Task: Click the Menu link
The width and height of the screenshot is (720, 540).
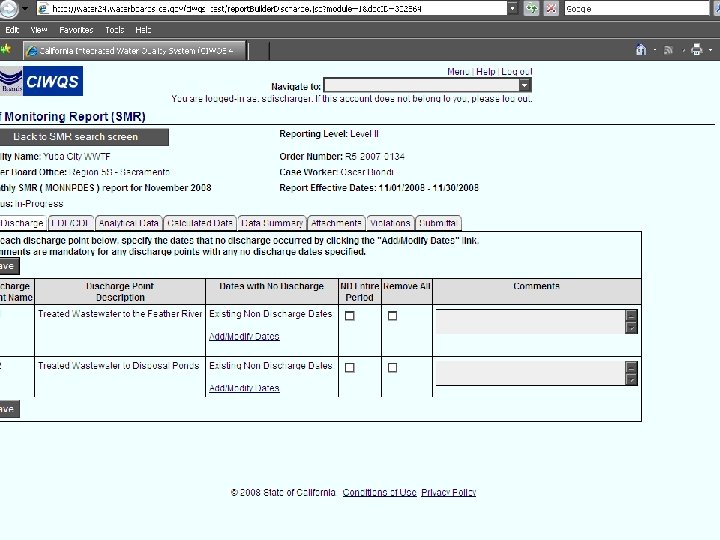Action: click(458, 72)
